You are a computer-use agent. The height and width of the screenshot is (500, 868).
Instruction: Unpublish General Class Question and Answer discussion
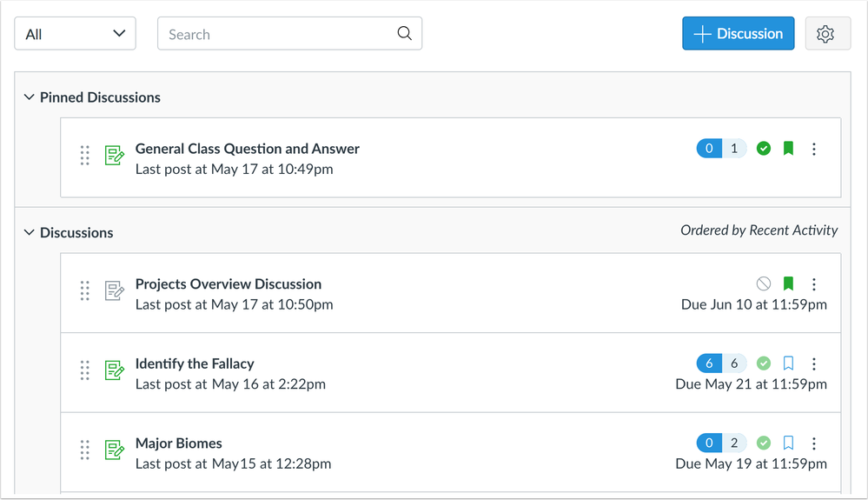764,149
